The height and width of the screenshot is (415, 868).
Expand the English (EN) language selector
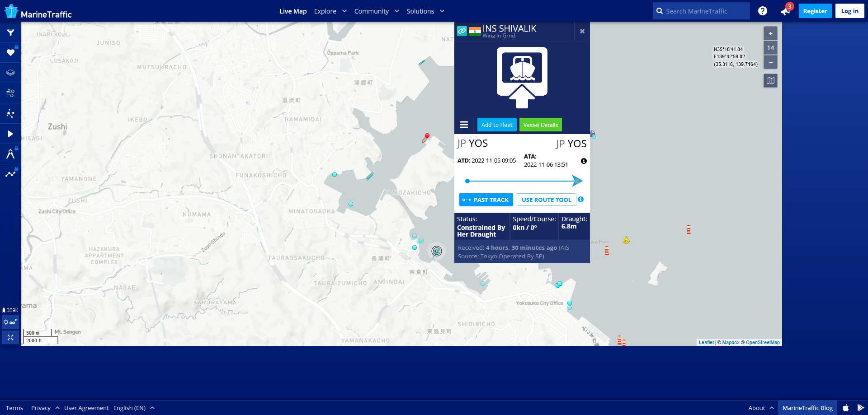(134, 408)
